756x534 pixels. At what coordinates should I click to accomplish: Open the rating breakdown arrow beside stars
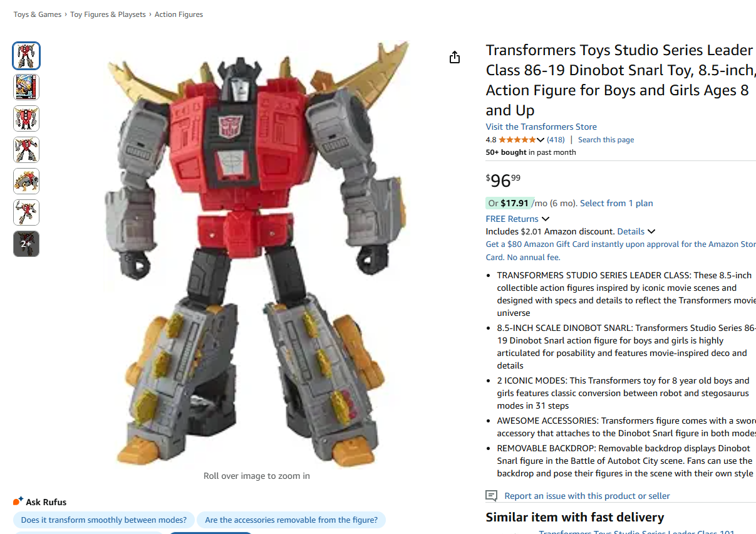pyautogui.click(x=541, y=140)
